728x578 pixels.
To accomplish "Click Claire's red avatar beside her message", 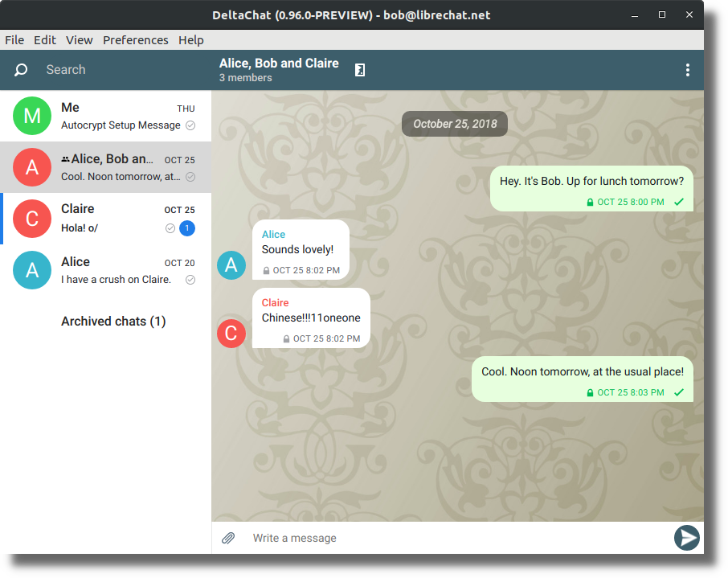I will tap(231, 333).
